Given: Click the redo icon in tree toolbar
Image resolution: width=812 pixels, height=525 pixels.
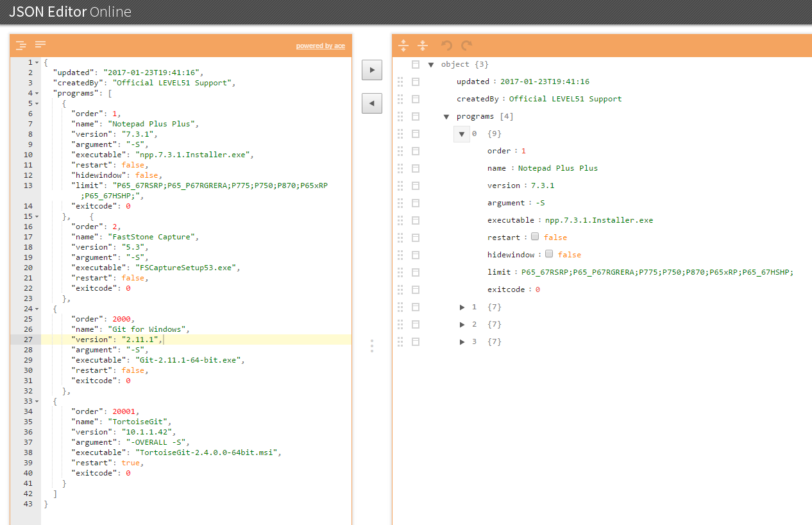Looking at the screenshot, I should [466, 46].
